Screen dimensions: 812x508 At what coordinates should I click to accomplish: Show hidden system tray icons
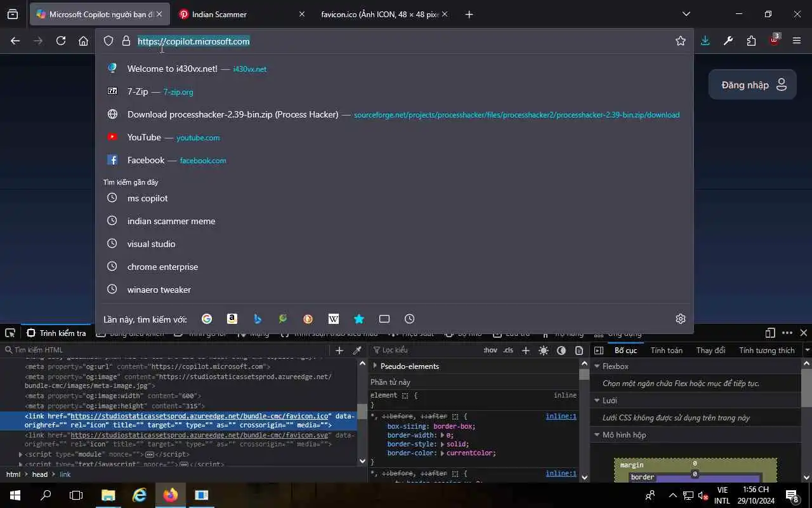coord(672,495)
